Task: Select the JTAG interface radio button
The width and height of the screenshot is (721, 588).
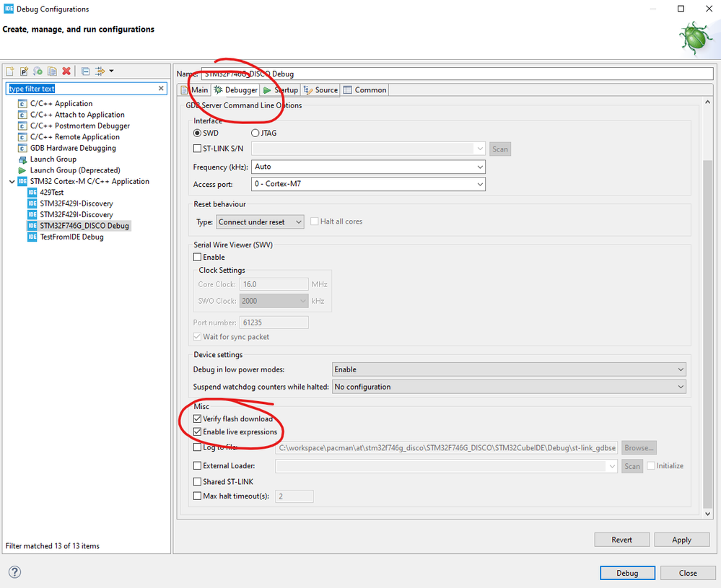Action: tap(255, 133)
